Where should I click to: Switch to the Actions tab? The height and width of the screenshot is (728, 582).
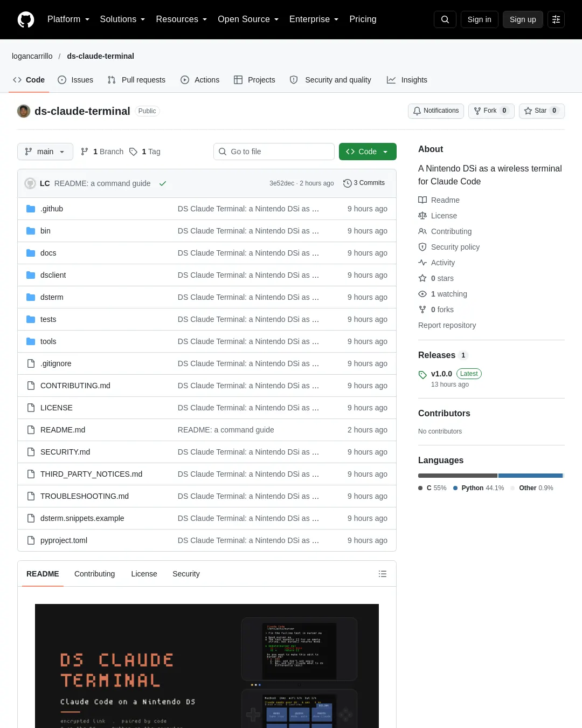[x=200, y=80]
